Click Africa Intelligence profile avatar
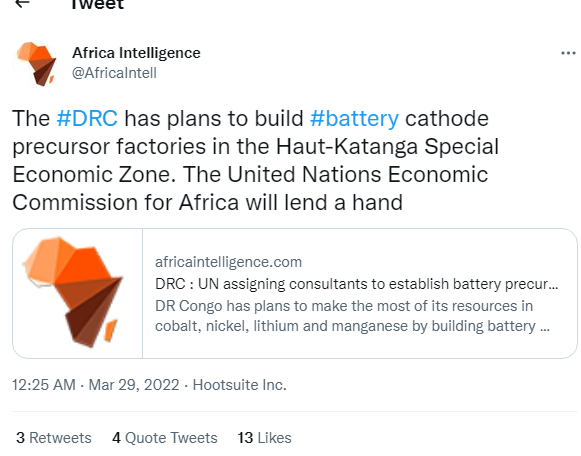 click(x=36, y=64)
